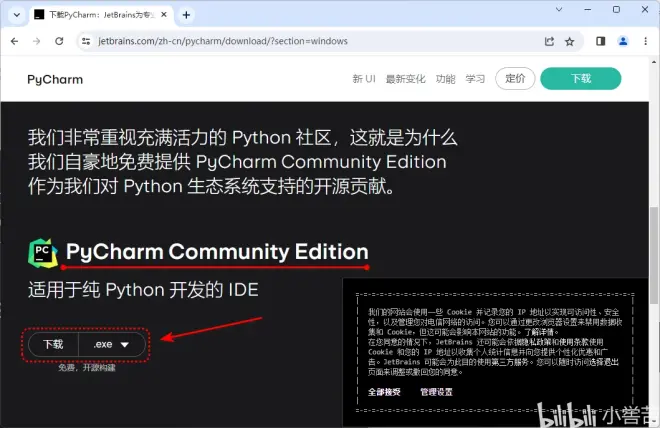
Task: Click the browser forward arrow
Action: click(37, 41)
